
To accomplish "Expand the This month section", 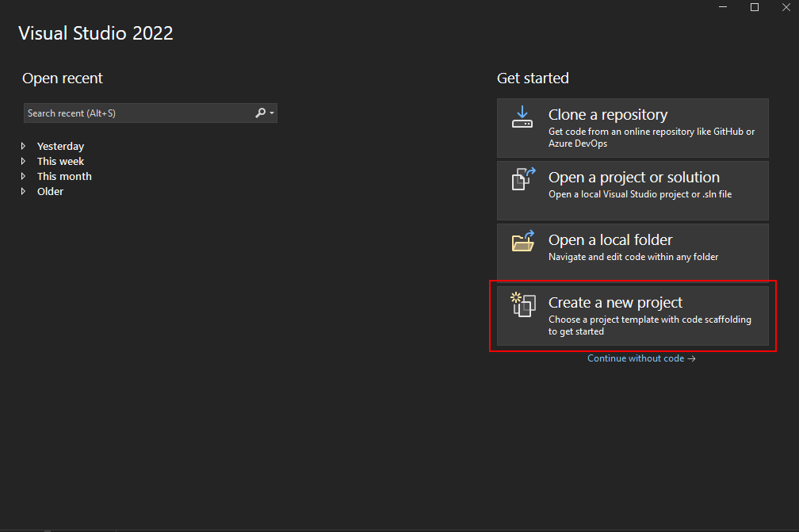I will click(23, 176).
